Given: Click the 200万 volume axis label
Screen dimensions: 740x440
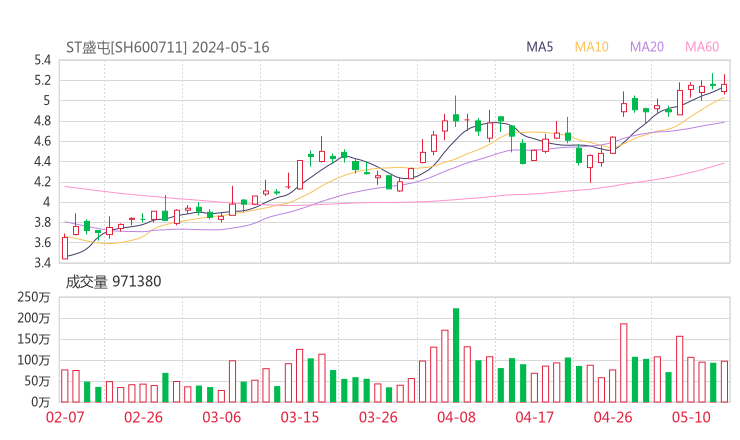Looking at the screenshot, I should pos(34,318).
